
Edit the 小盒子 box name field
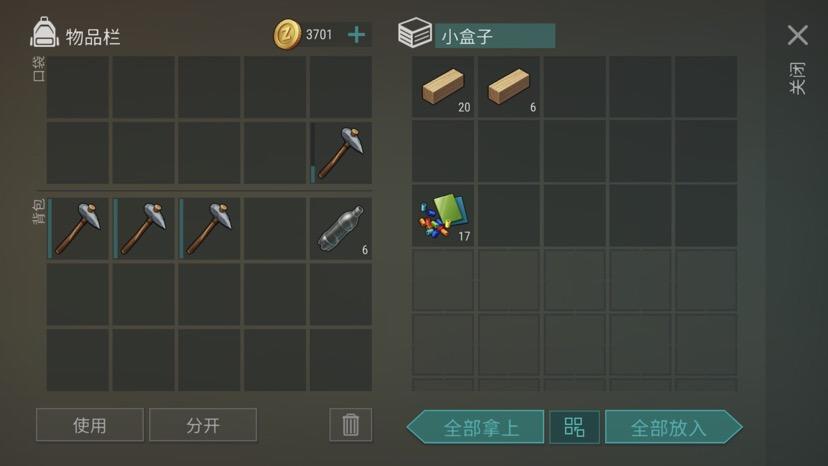coord(495,36)
